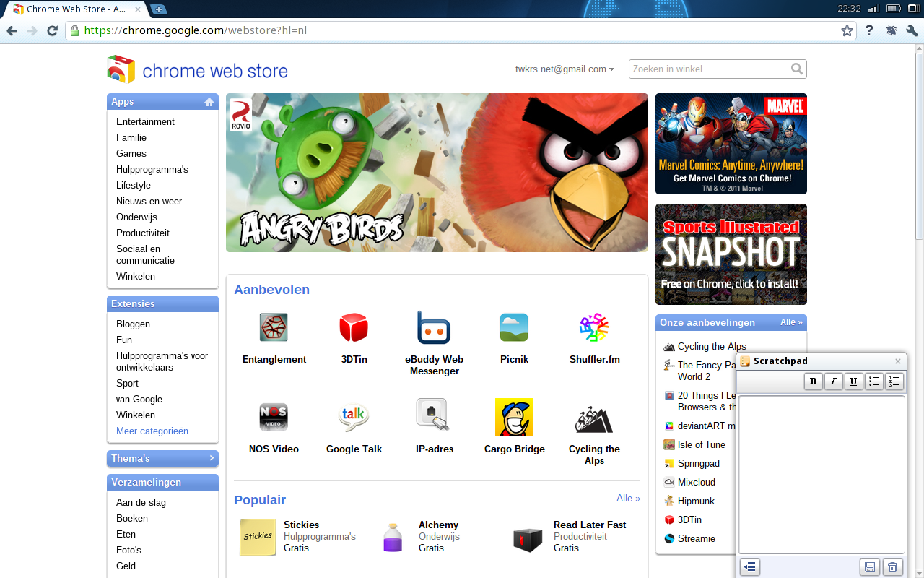Click 'Alle »' beside Populair

(x=628, y=499)
